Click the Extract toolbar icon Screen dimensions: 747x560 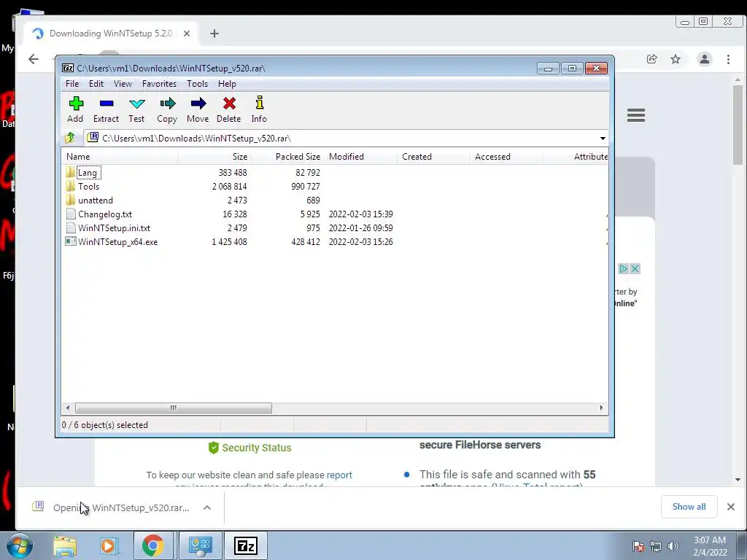point(106,109)
